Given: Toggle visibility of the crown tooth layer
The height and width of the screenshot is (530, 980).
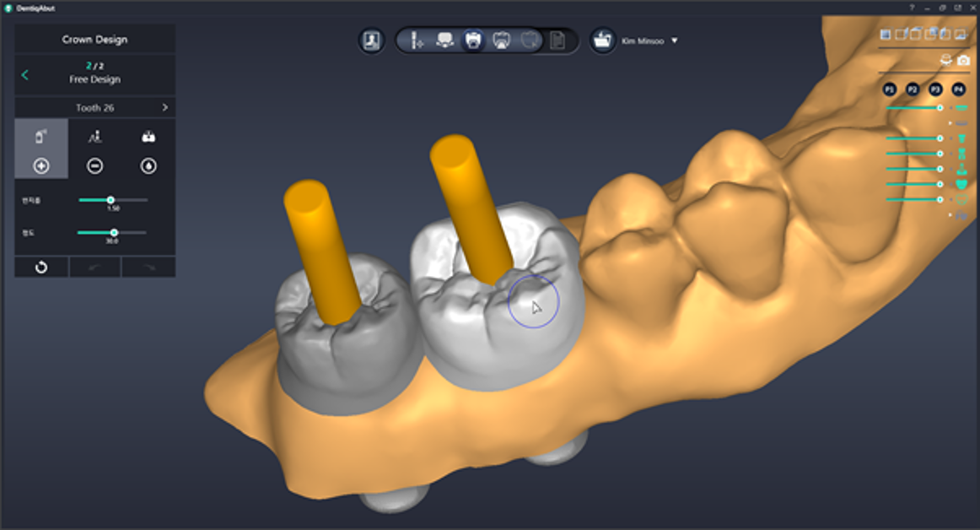Looking at the screenshot, I should (961, 184).
